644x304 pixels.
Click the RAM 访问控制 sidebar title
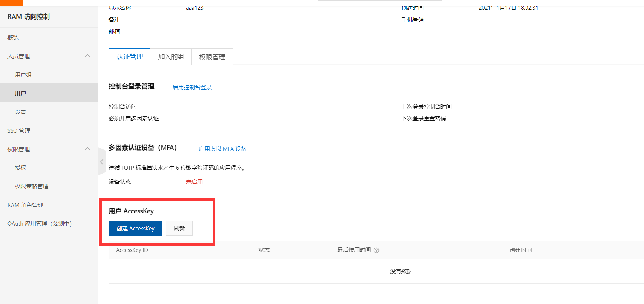coord(29,17)
